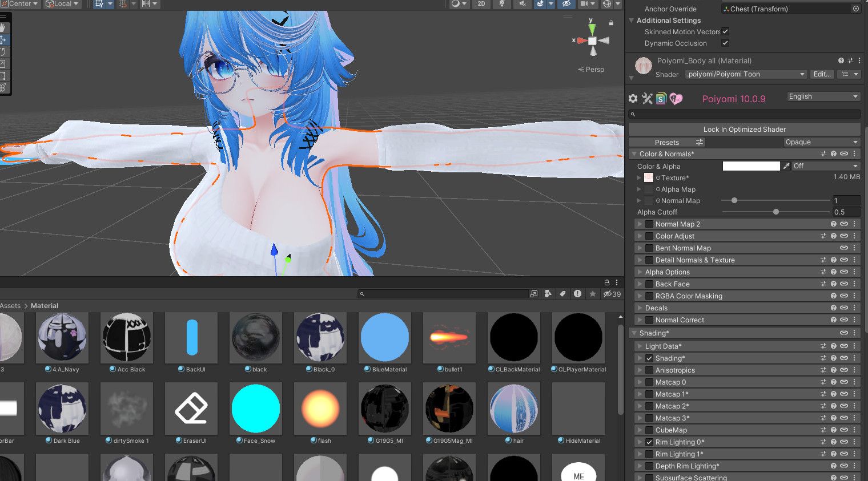Click the Alpha Cutoff value field

(846, 212)
